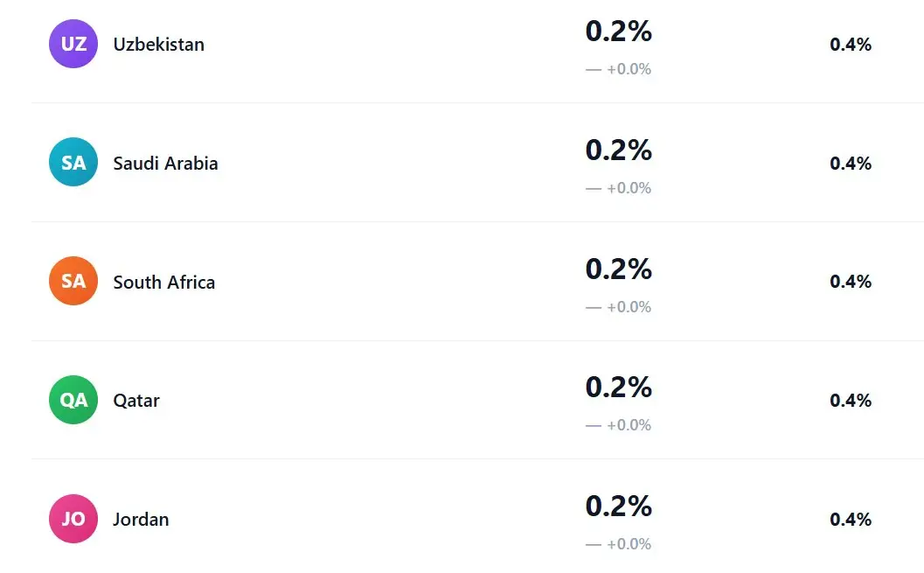The image size is (924, 573).
Task: Click the green QA avatar icon
Action: click(73, 400)
